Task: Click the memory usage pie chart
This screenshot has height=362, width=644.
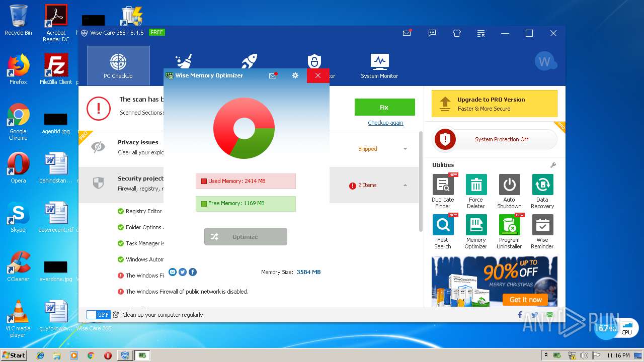Action: 244,129
